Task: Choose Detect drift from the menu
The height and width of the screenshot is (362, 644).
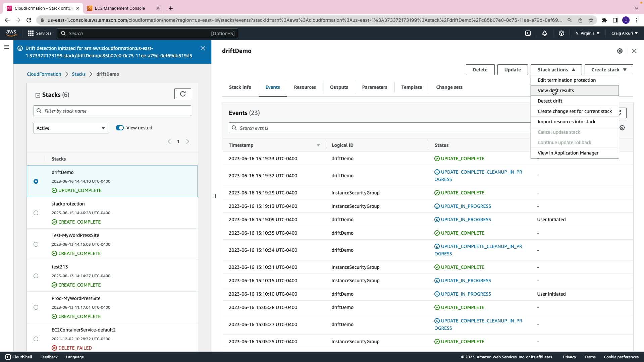Action: pos(550,101)
